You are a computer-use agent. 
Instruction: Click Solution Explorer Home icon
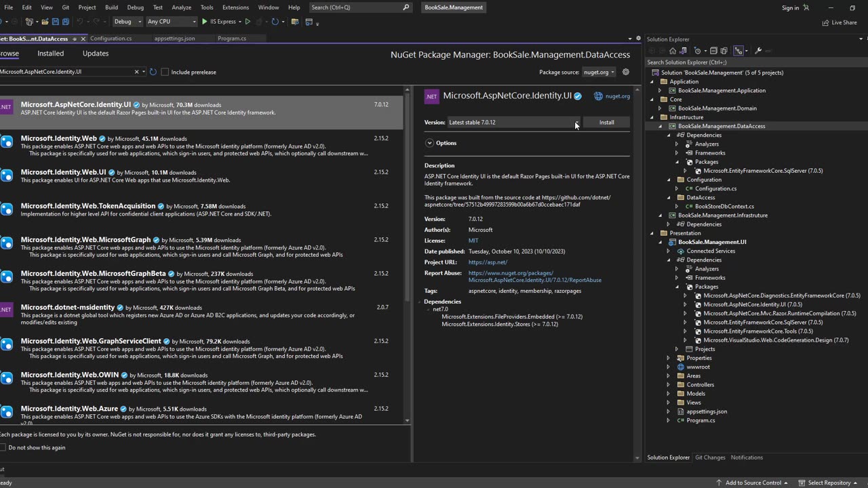tap(673, 51)
